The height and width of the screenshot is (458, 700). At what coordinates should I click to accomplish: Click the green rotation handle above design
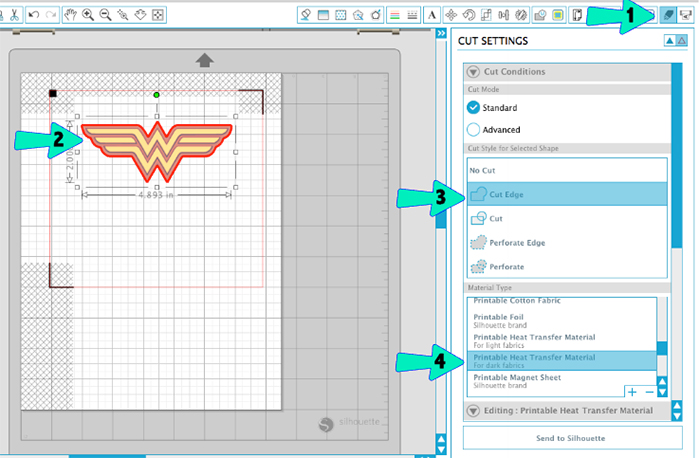click(156, 95)
